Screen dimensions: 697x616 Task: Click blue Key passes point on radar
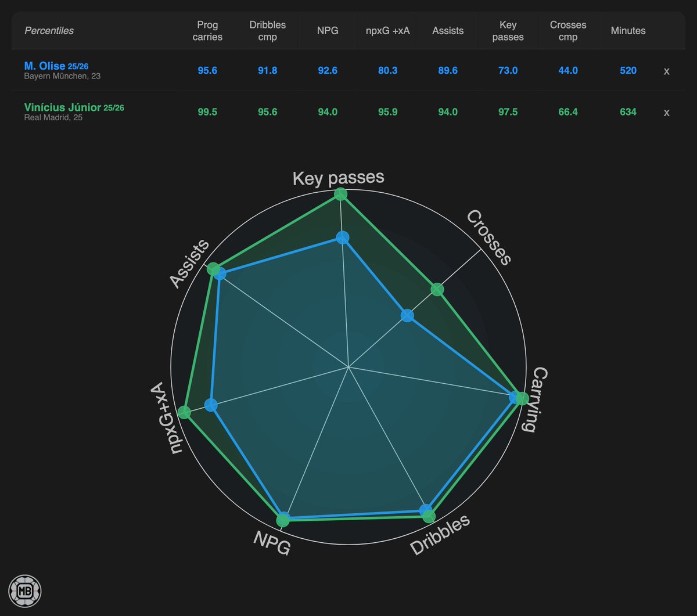[x=342, y=237]
